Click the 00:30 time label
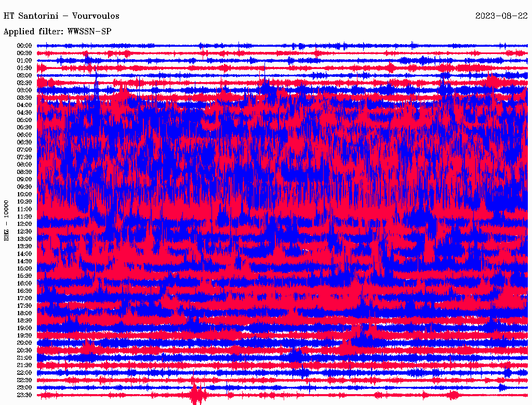532x405 pixels. (24, 53)
